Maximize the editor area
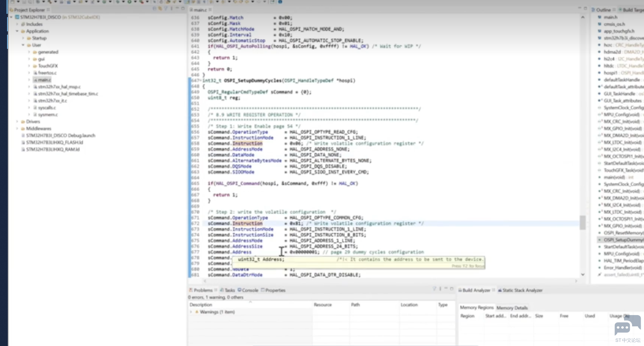Screen dimensions: 644x346 click(x=585, y=9)
